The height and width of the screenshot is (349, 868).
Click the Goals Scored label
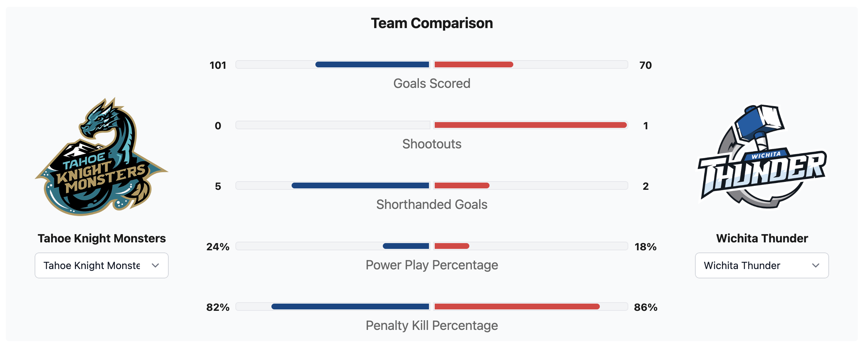[x=432, y=84]
